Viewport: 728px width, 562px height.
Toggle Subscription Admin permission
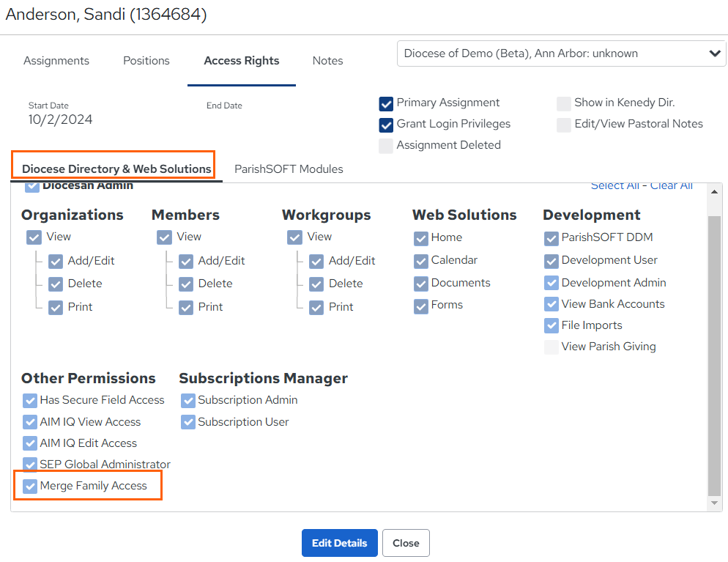[x=188, y=400]
